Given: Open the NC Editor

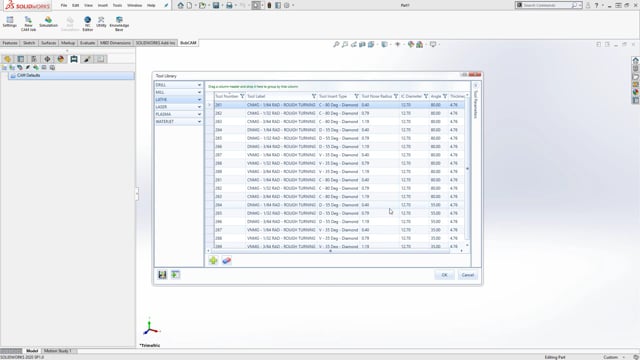Looking at the screenshot, I should click(x=87, y=24).
